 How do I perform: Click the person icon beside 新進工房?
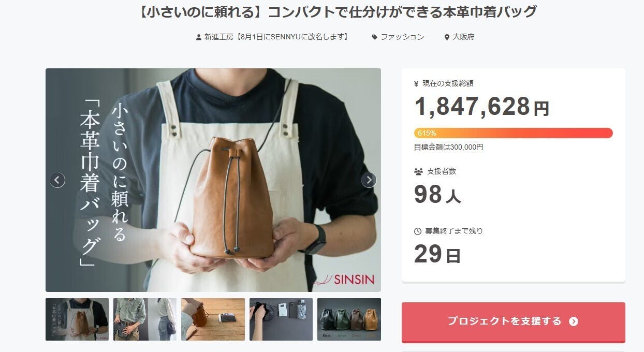tap(198, 37)
